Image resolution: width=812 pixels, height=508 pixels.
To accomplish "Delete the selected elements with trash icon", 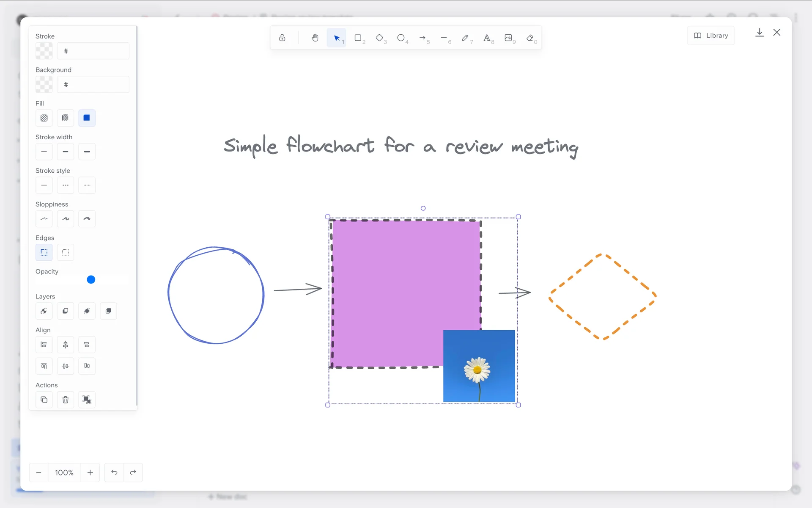I will pos(66,400).
